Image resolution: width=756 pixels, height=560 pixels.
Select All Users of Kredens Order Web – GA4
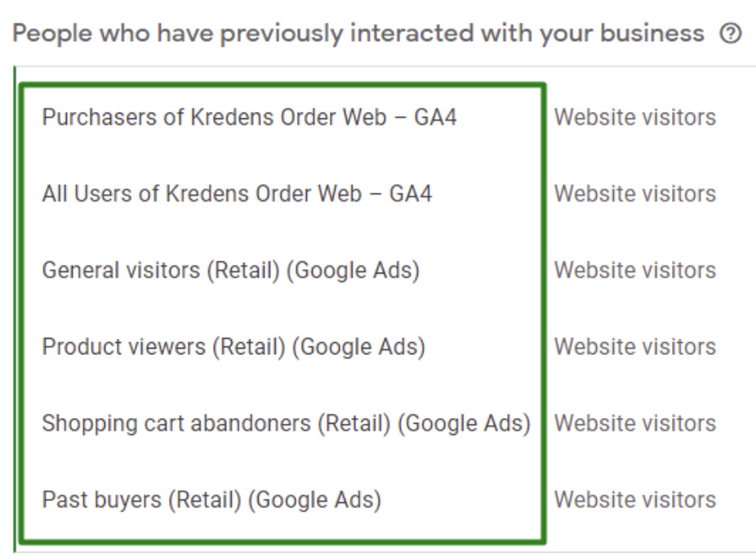click(237, 194)
